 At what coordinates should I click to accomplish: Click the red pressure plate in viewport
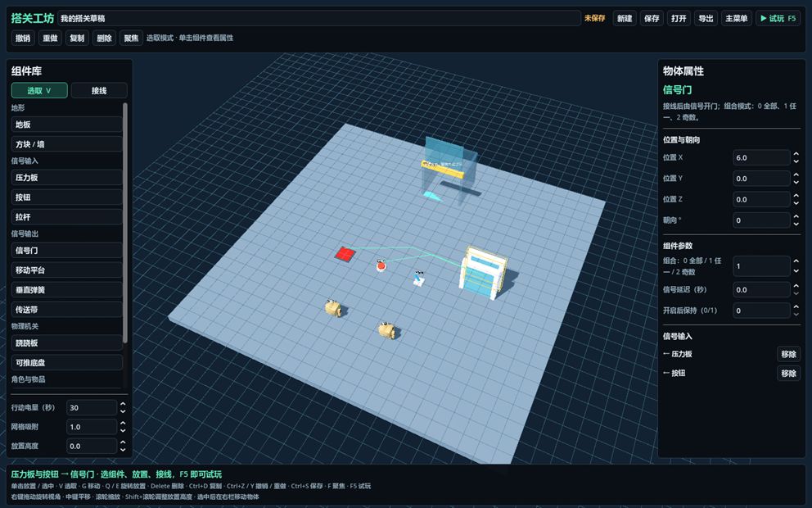(345, 253)
